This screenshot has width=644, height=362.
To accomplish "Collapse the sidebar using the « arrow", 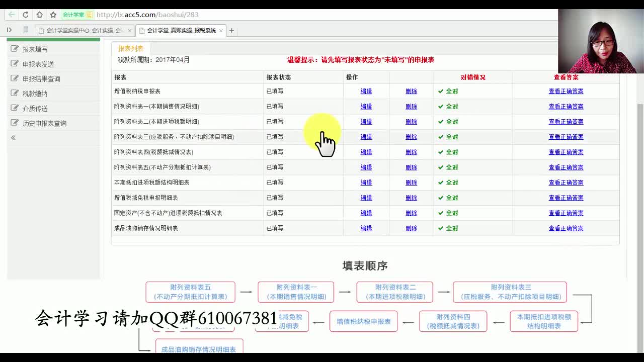I will (13, 137).
